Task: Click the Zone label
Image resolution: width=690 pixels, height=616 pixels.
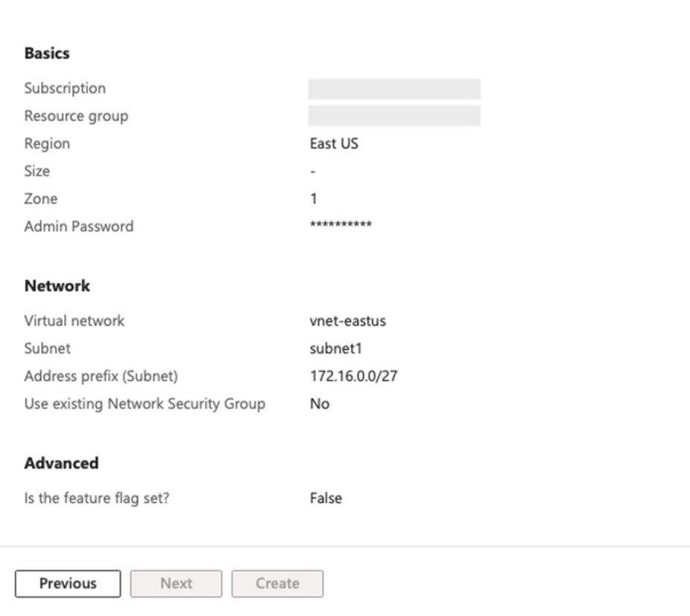Action: (x=40, y=199)
